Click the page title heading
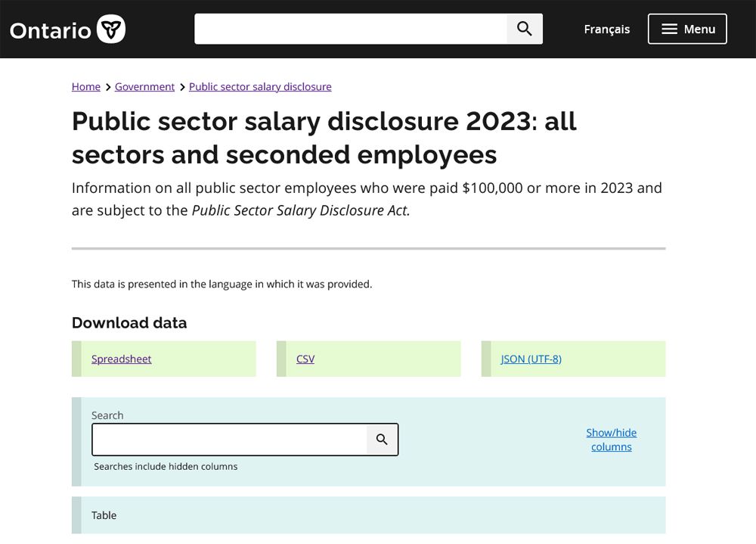 (x=324, y=138)
